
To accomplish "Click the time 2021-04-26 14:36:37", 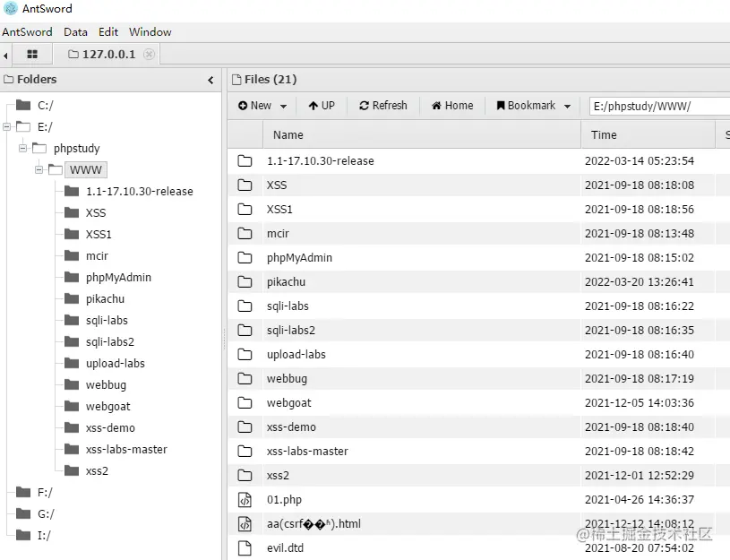I will 640,500.
